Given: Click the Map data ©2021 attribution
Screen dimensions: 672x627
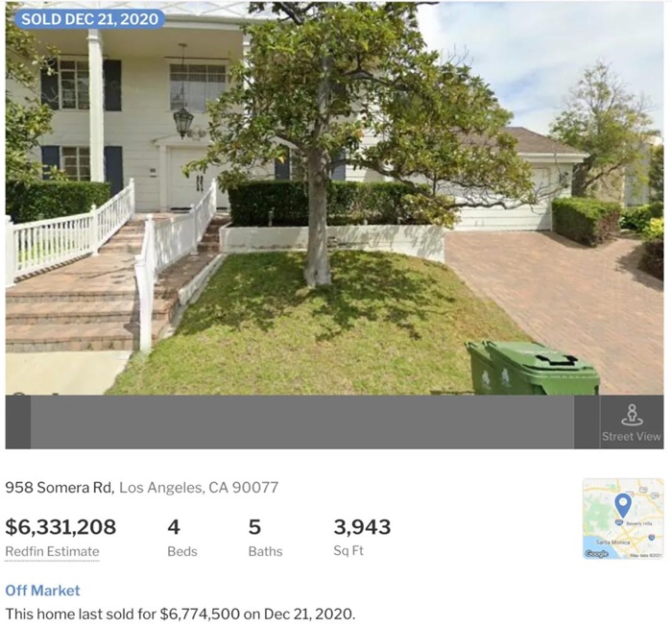Looking at the screenshot, I should pos(646,555).
